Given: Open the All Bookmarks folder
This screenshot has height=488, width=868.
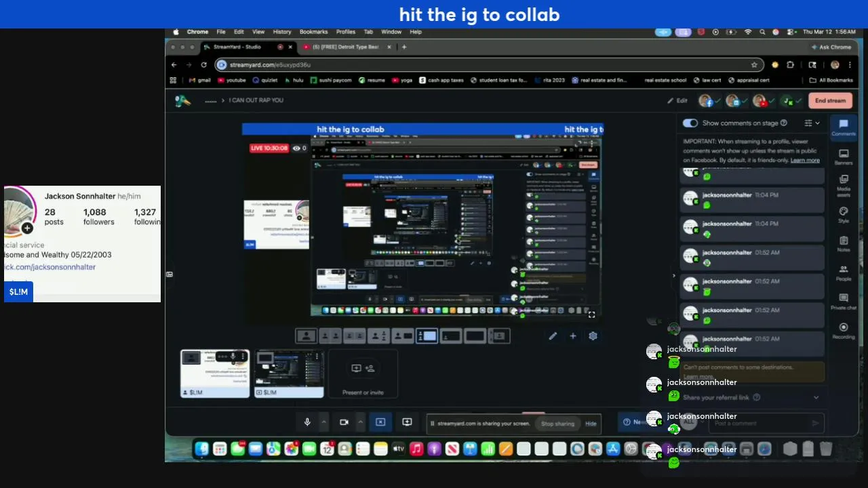Looking at the screenshot, I should [831, 80].
